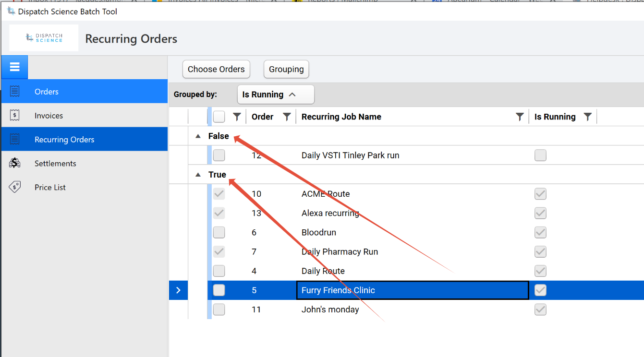Select the Daily Pharmacy Run name cell
The width and height of the screenshot is (644, 357).
click(413, 251)
